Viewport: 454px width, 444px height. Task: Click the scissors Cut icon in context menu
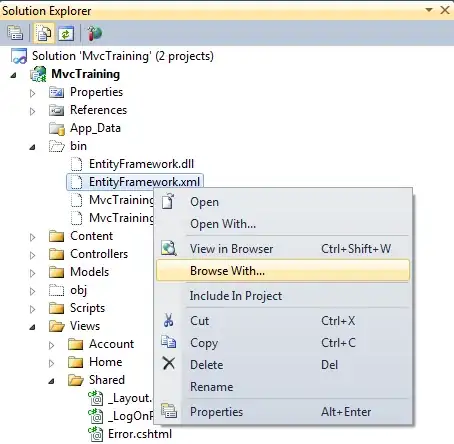tap(168, 320)
